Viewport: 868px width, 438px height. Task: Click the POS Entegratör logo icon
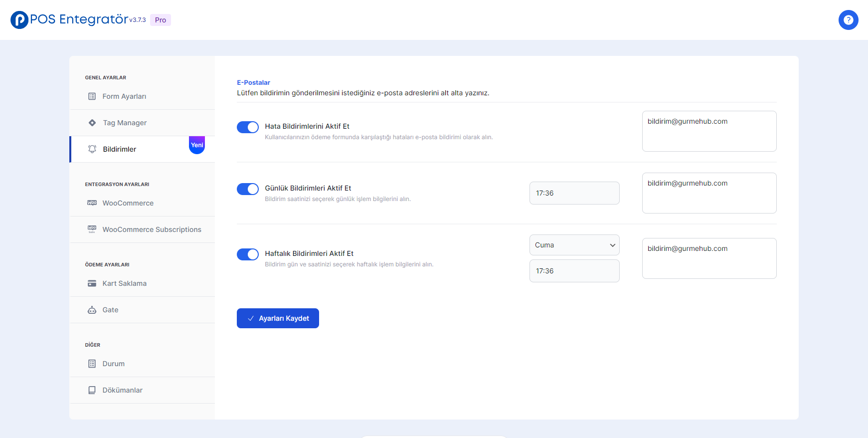point(19,20)
